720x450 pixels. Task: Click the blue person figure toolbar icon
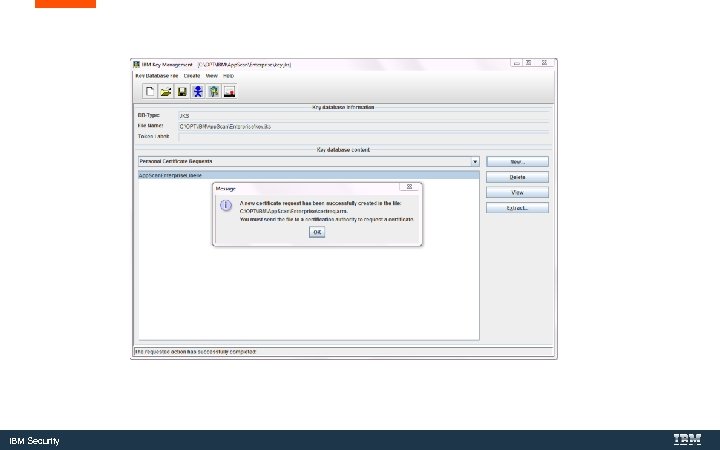[198, 91]
